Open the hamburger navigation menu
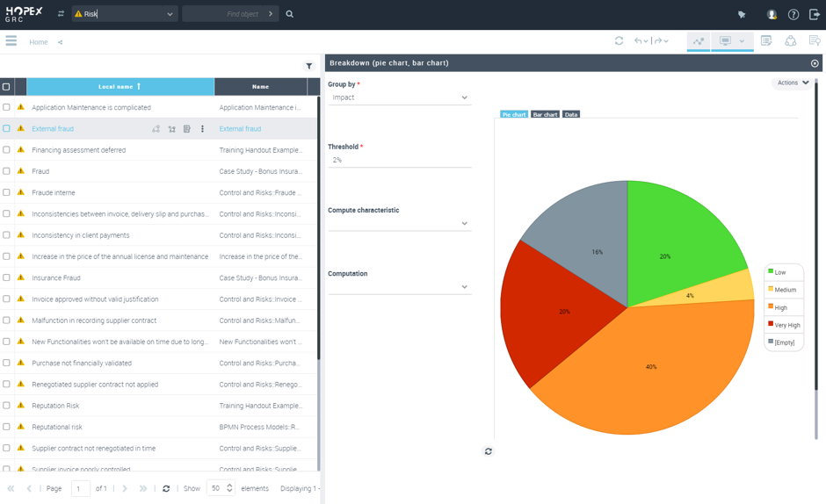Screen dimensions: 826x504 11,41
